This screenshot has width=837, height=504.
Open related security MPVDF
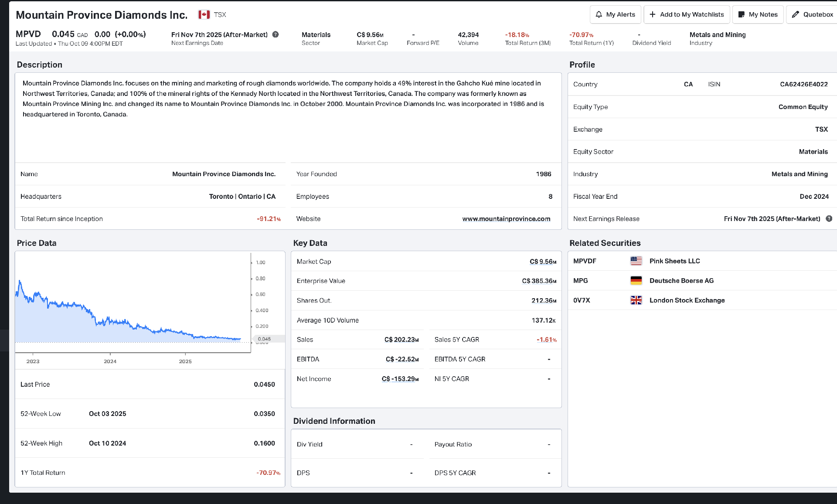click(585, 261)
